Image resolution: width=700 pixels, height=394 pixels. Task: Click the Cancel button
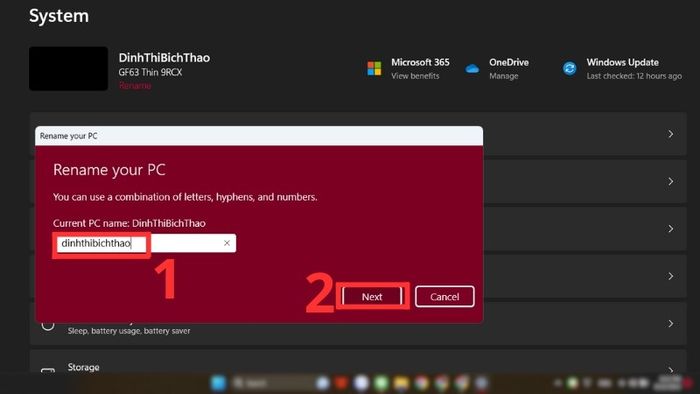pyautogui.click(x=445, y=297)
